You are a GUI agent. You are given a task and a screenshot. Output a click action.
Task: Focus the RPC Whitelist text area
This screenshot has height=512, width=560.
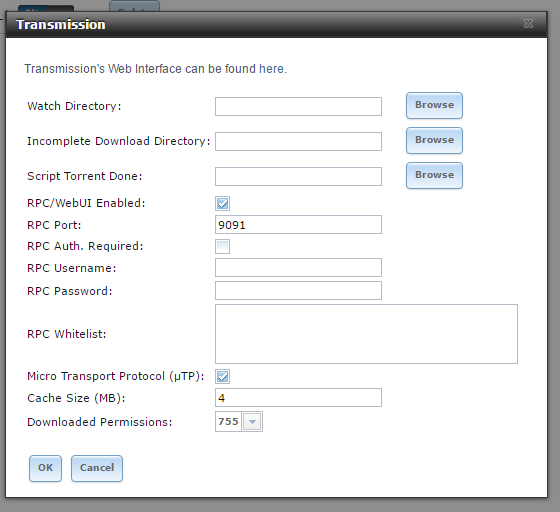coord(366,334)
